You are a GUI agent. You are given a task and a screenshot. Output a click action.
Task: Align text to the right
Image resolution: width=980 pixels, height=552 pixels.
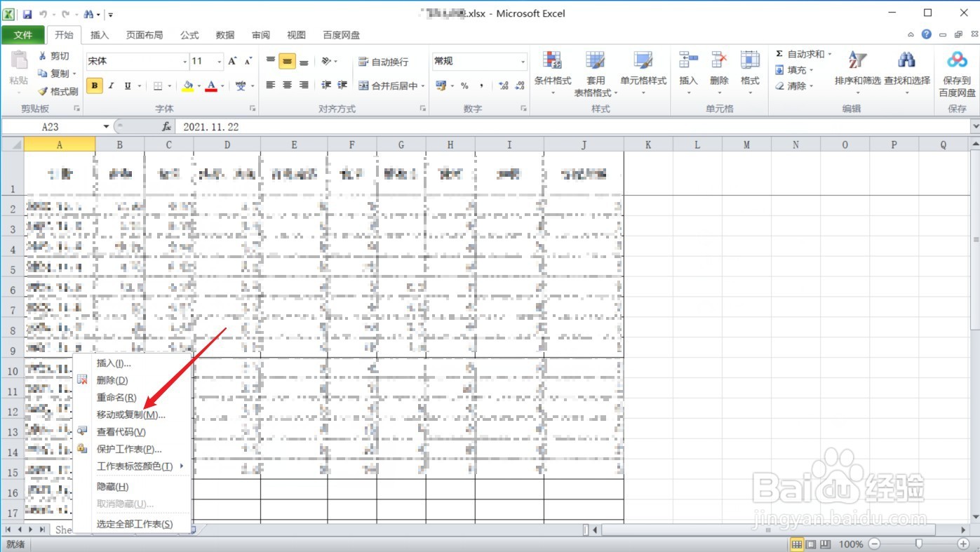point(304,85)
